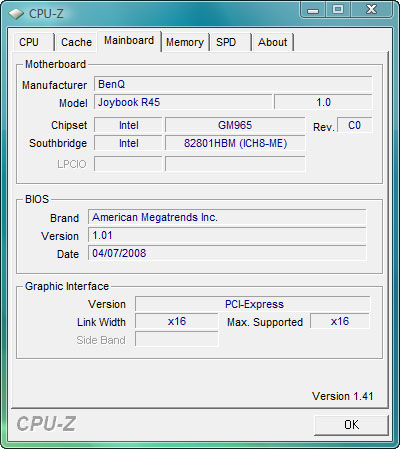Viewport: 400px width, 449px height.
Task: Click the Chipset Intel vendor field
Action: tap(128, 125)
